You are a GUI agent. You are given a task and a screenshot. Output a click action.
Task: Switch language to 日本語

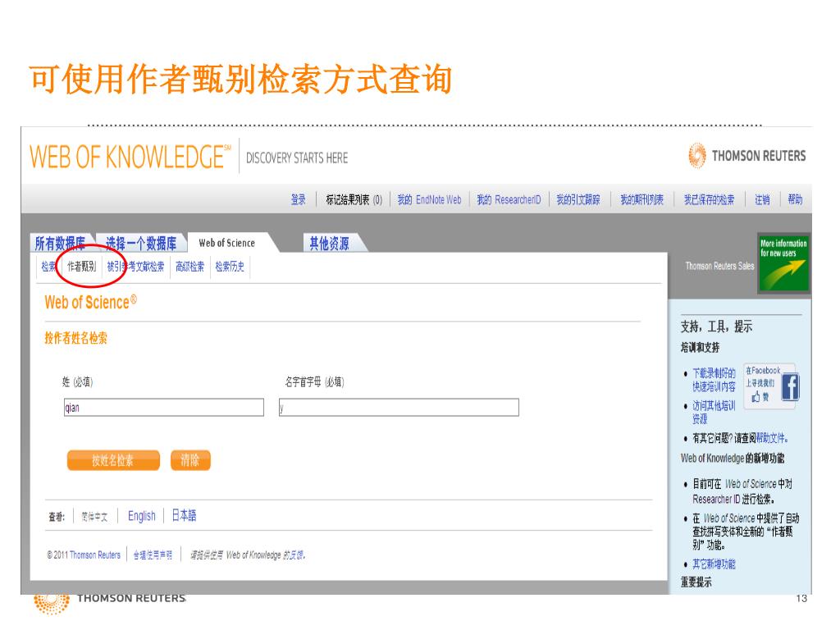[x=184, y=515]
